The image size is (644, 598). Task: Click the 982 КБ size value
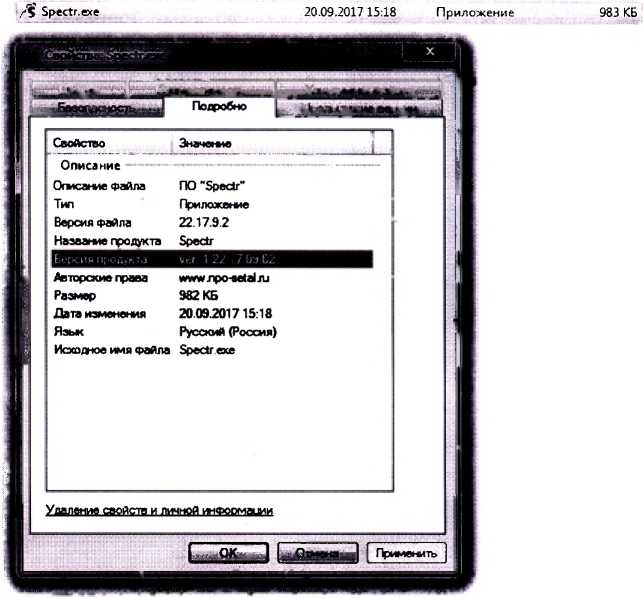pos(198,296)
